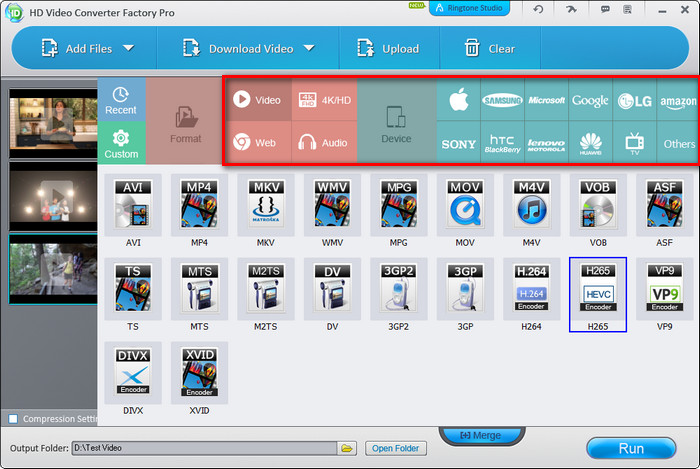Choose the MPG format

399,205
